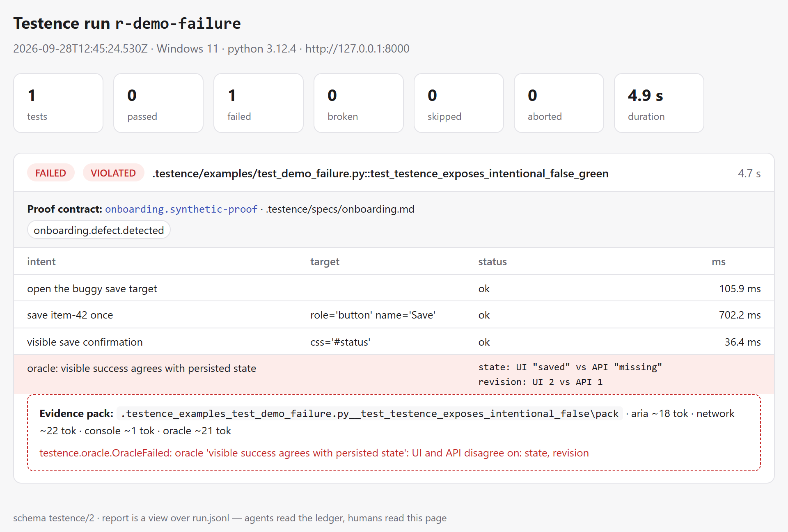788x532 pixels.
Task: Click the 4.7 s test duration
Action: pyautogui.click(x=749, y=174)
